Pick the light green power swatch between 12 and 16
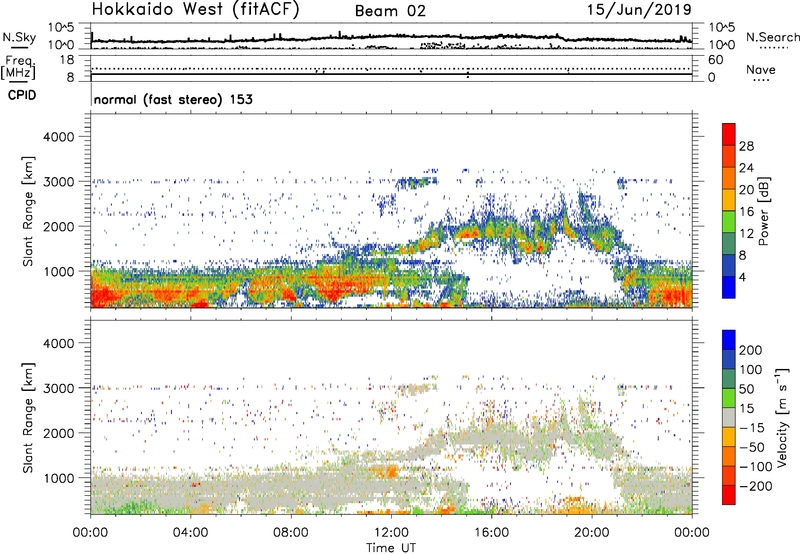 (729, 221)
